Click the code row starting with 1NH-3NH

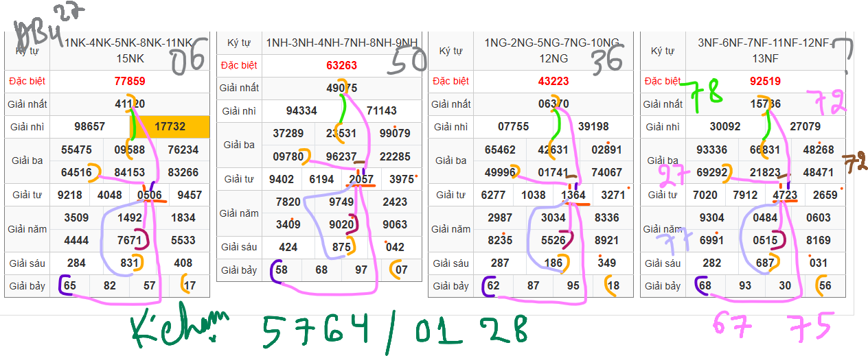[341, 43]
